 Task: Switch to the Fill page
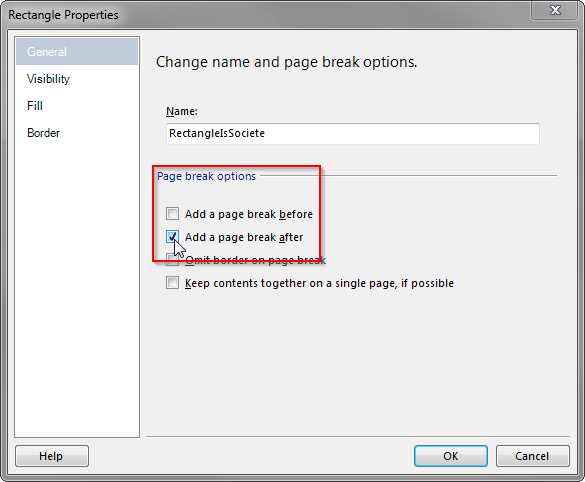coord(35,106)
